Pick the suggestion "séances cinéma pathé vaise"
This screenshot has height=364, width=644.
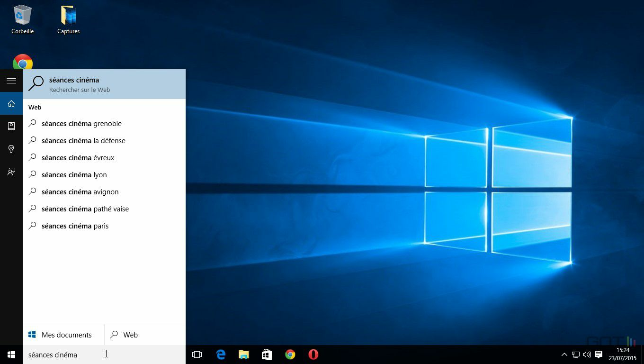[x=85, y=209]
